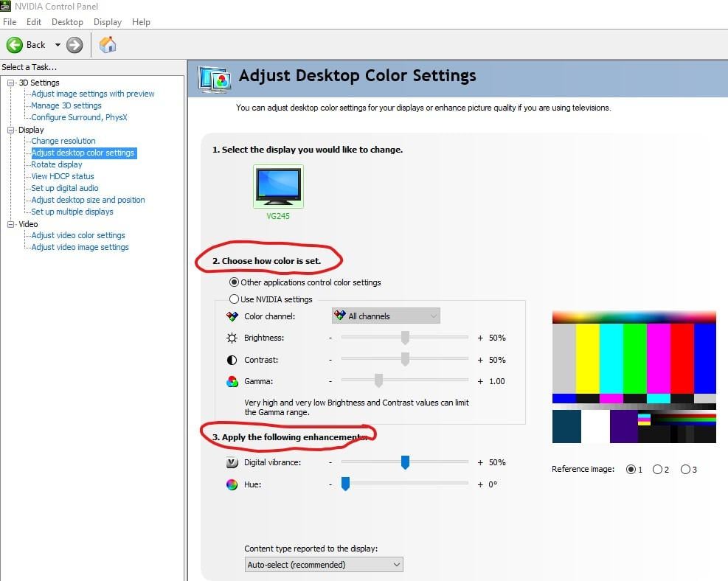Select Use NVIDIA settings radio button

coord(234,299)
